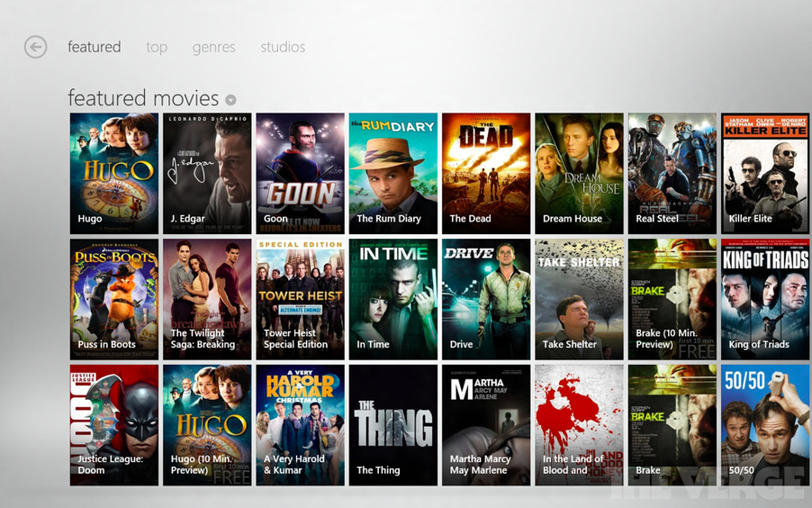Select the Take Shelter poster
The height and width of the screenshot is (508, 812).
coord(579,300)
